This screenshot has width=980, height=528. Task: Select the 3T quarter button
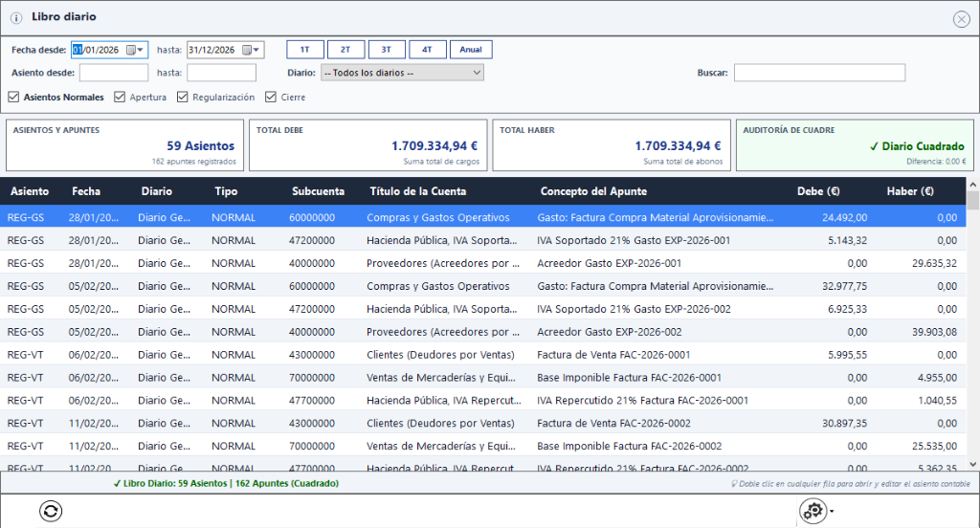(387, 50)
